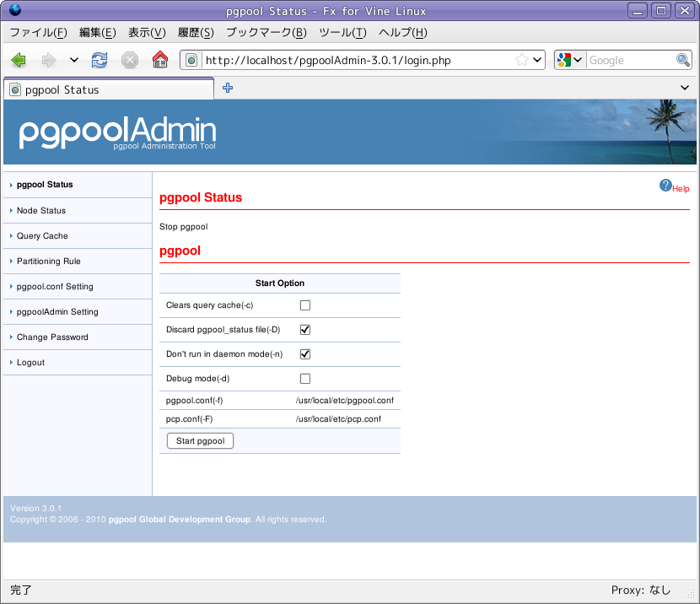Select the pgpool Status browser tab

click(109, 89)
